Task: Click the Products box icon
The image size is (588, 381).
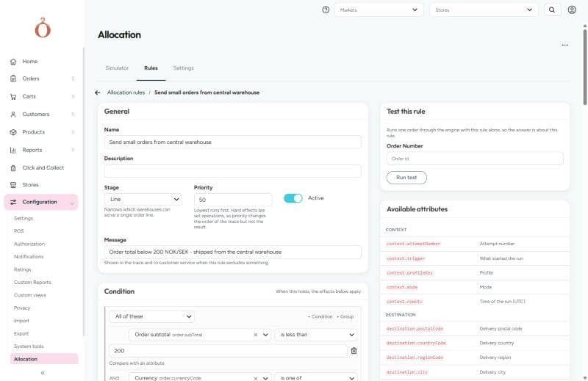Action: tap(13, 132)
